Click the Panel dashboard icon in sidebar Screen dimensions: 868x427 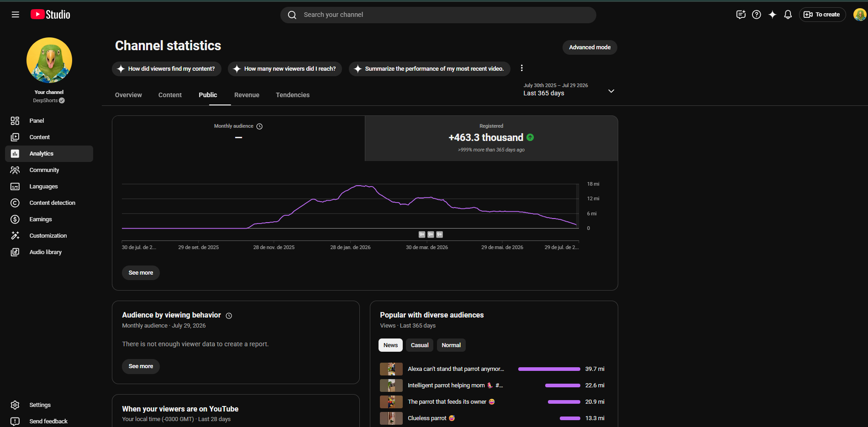point(15,120)
